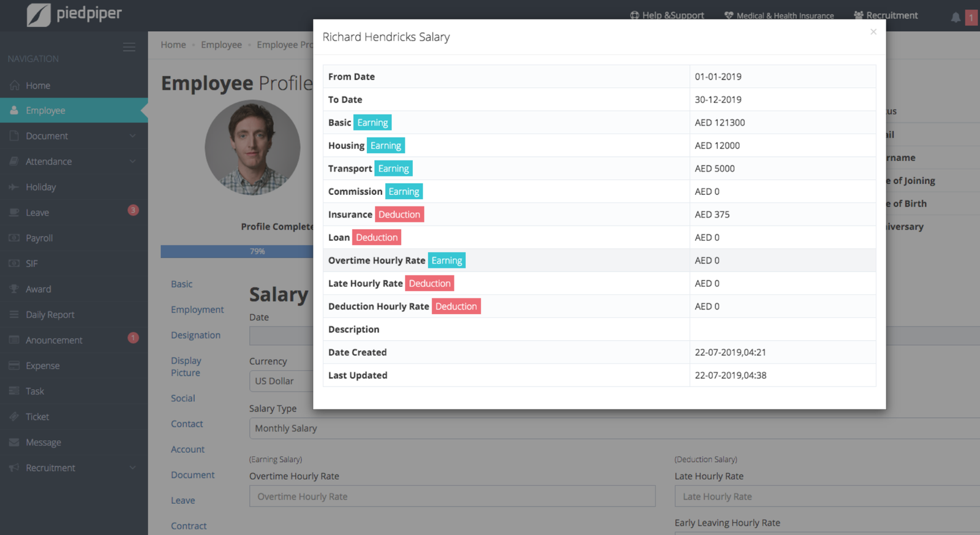This screenshot has height=535, width=980.
Task: Click the Message envelope icon
Action: pyautogui.click(x=14, y=442)
